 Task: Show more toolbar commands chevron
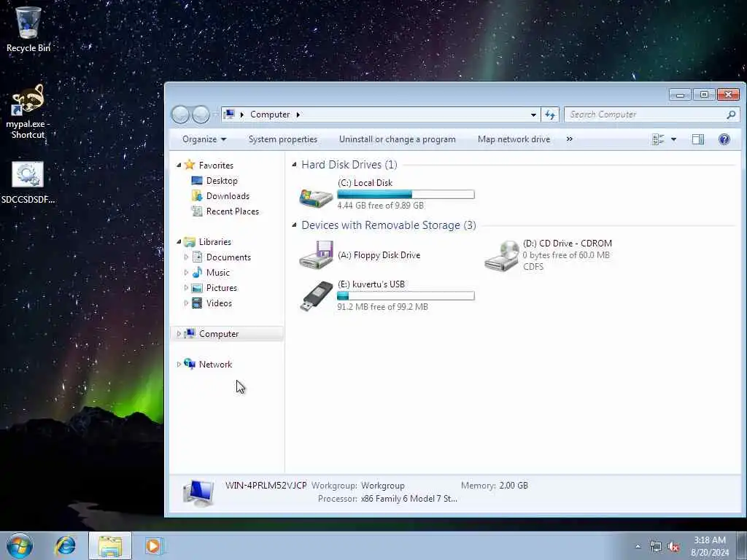coord(569,139)
